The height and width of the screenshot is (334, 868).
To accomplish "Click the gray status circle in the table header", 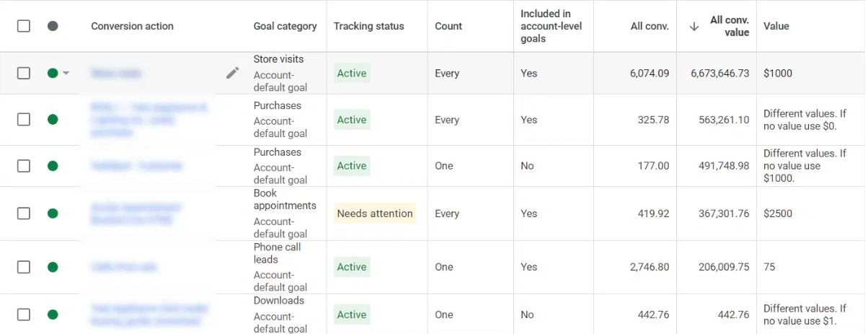I will coord(53,26).
